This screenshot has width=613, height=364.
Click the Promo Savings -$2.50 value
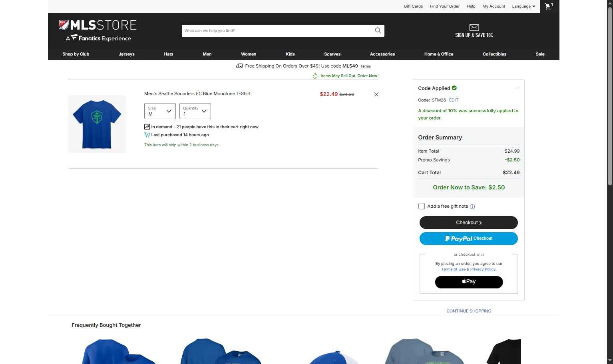coord(512,160)
